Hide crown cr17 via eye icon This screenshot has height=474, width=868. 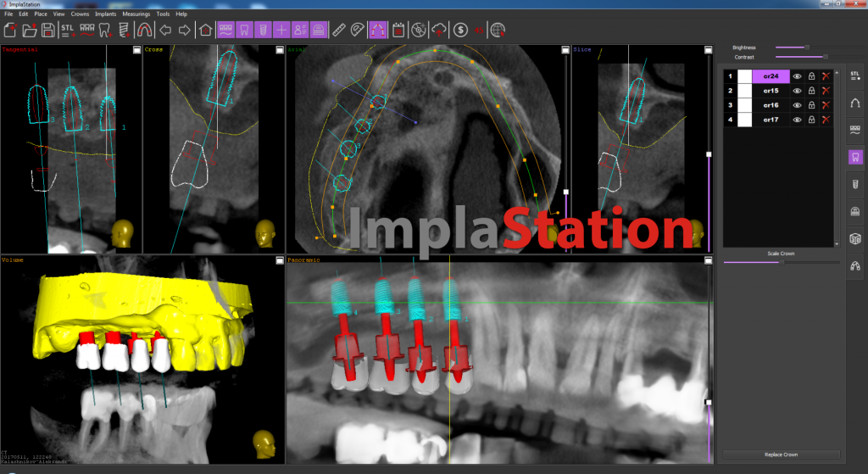click(797, 120)
